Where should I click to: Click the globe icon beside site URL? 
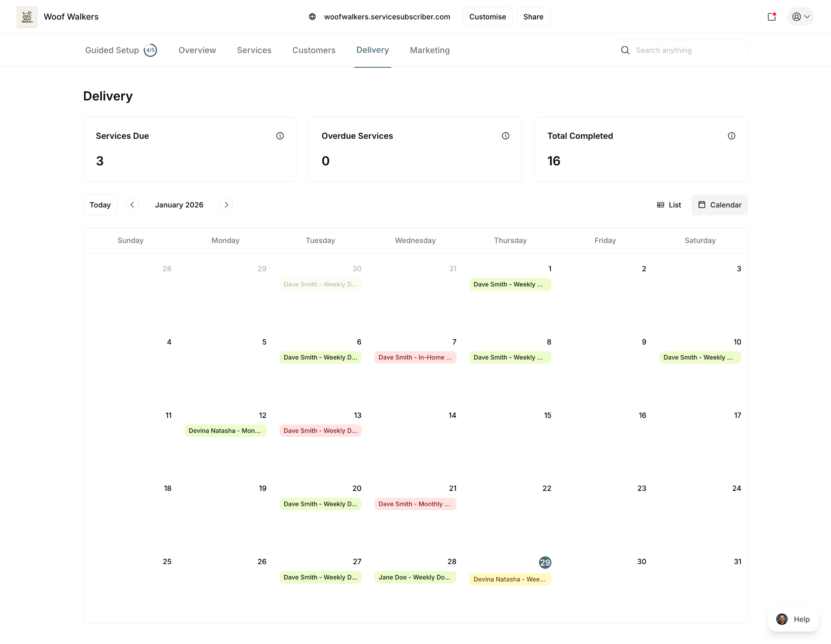(312, 17)
